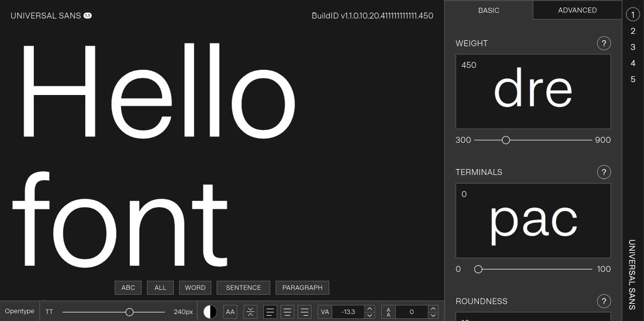This screenshot has width=644, height=321.
Task: Open help for Roundness setting
Action: coord(604,301)
